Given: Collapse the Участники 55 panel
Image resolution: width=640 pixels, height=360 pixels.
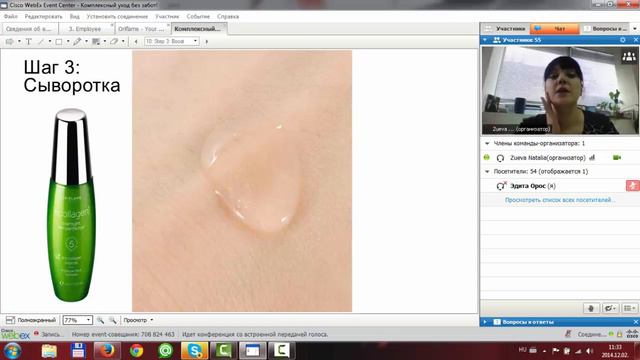Looking at the screenshot, I should click(x=485, y=40).
